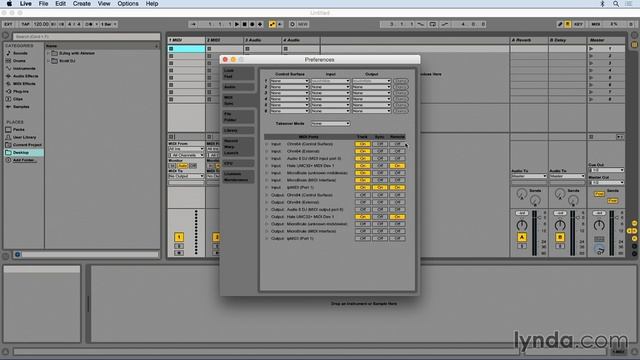
Task: Toggle the Computer MIDI Keyboard icon
Action: [x=568, y=24]
